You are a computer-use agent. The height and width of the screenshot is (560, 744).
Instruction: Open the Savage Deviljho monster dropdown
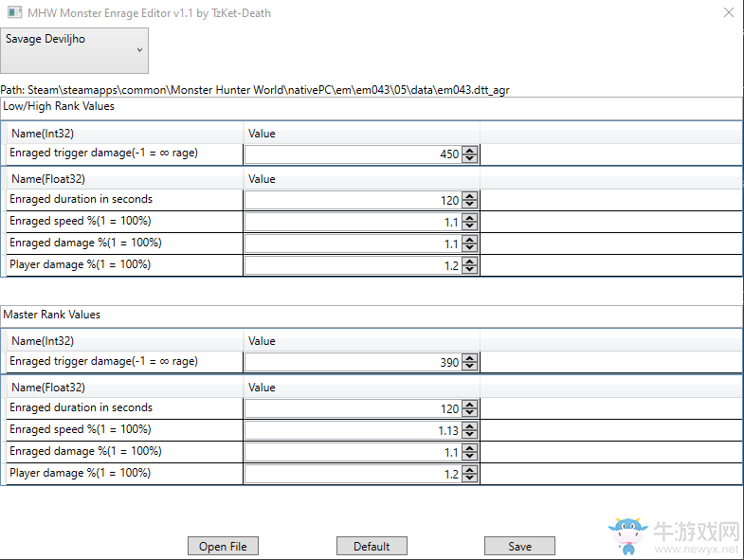pos(74,50)
